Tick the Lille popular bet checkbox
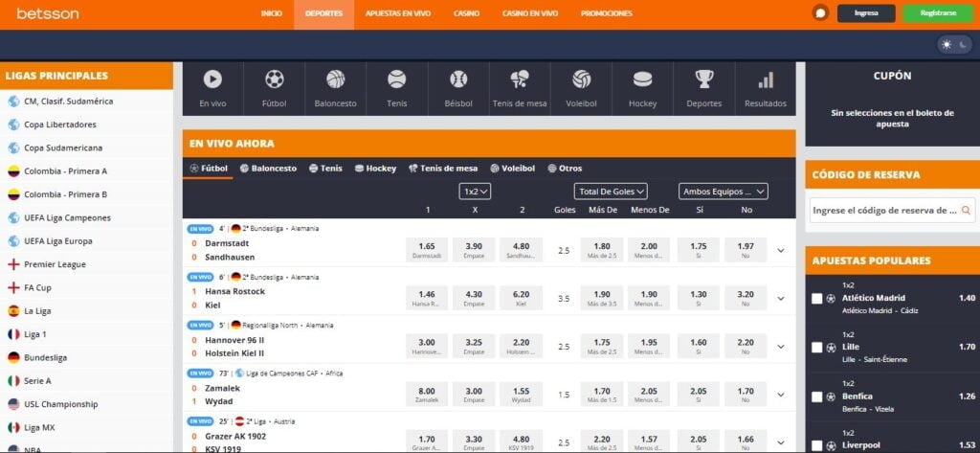Screen dimensions: 980x453 pyautogui.click(x=816, y=347)
